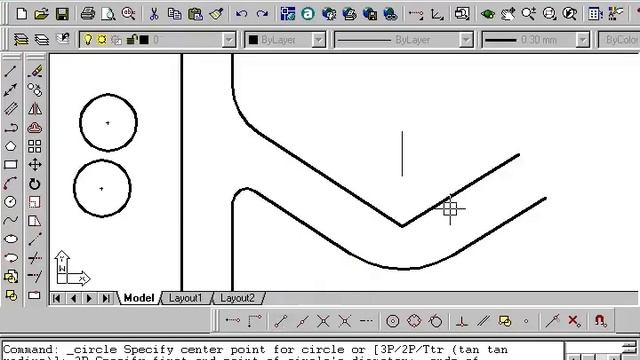Select the Rectangle draw tool
640x360 pixels.
point(11,165)
